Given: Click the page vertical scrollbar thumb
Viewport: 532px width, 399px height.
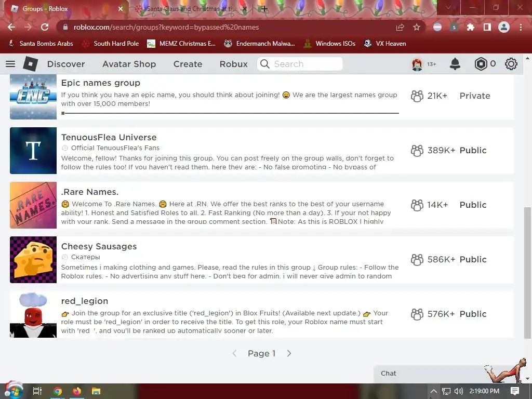Looking at the screenshot, I should 527,272.
